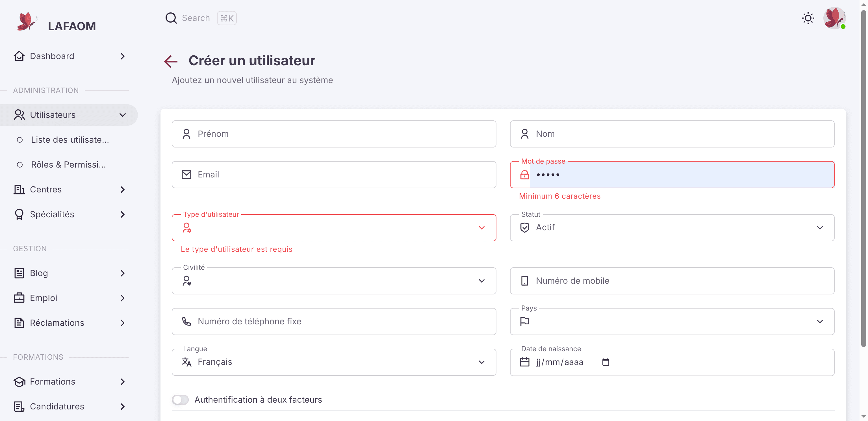Open the Langue dropdown showing Français
This screenshot has width=868, height=421.
(x=334, y=362)
